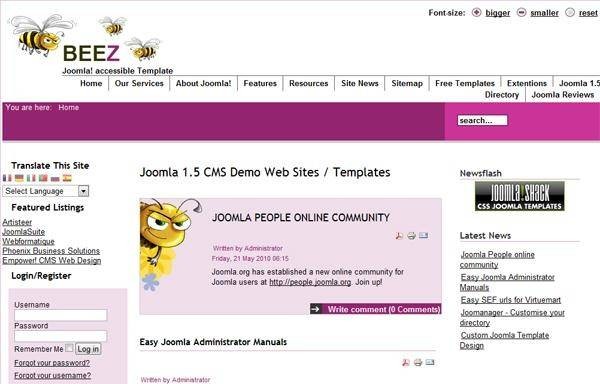Image resolution: width=600 pixels, height=384 pixels.
Task: Open the Features menu item
Action: pos(260,83)
